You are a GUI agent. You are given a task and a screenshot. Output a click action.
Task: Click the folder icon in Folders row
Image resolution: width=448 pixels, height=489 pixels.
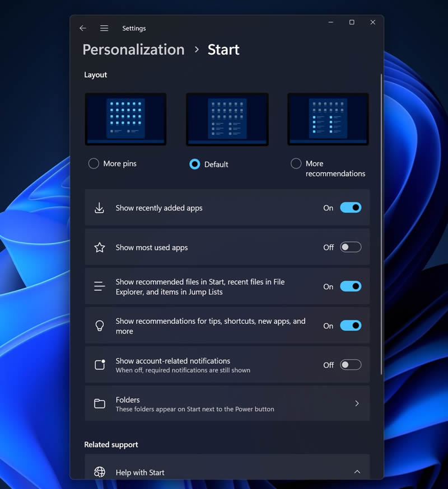point(100,403)
